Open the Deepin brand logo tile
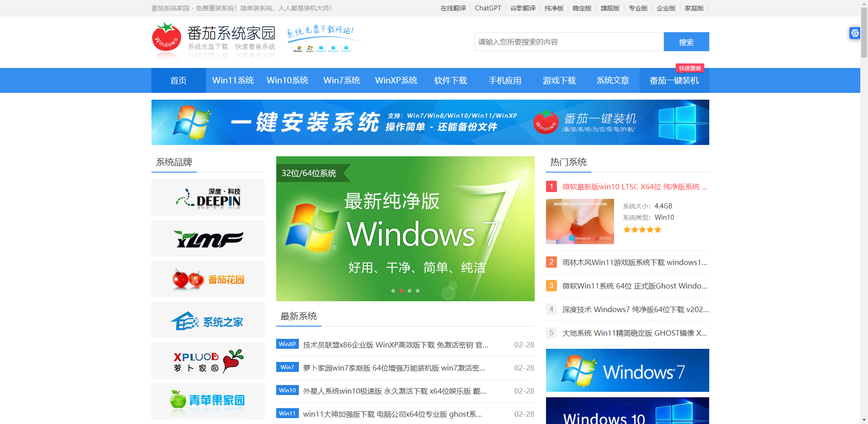Screen dimensions: 868x424 208,198
